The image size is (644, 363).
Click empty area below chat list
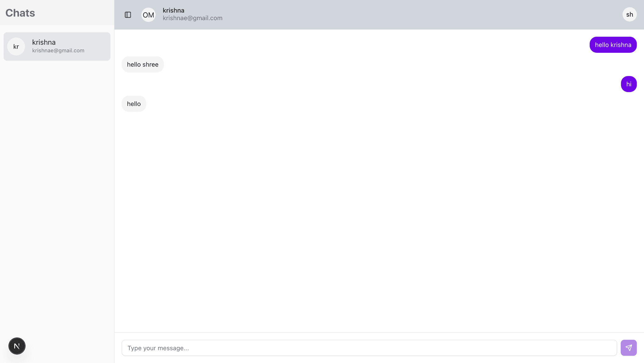[x=57, y=189]
